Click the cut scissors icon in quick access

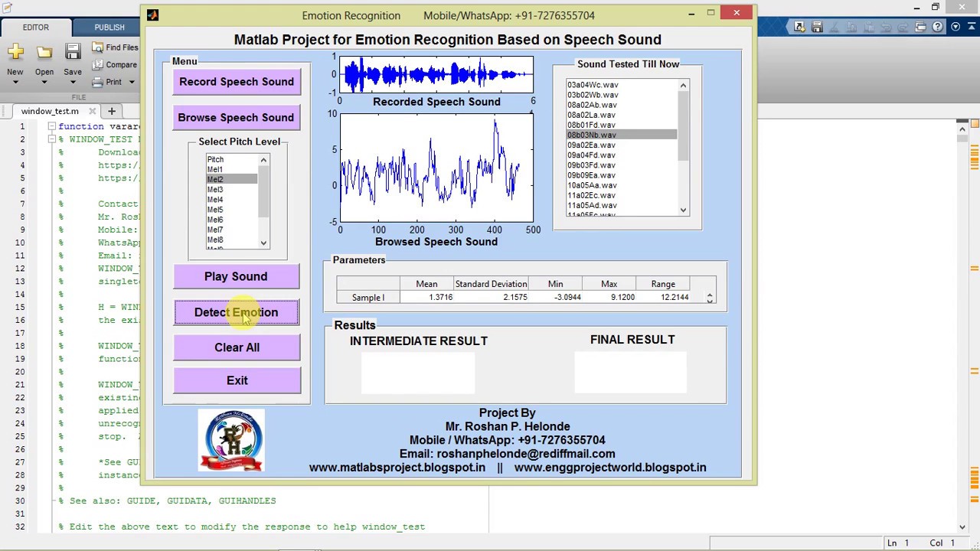(835, 27)
